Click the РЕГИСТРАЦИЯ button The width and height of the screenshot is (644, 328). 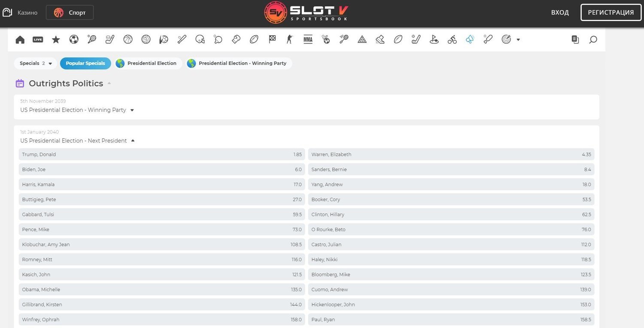tap(611, 12)
